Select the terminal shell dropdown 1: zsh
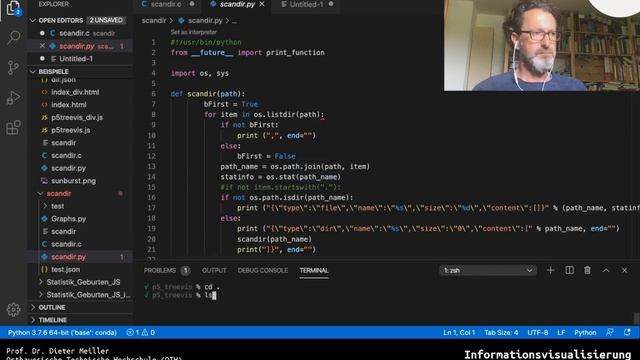640x360 pixels. coord(488,270)
